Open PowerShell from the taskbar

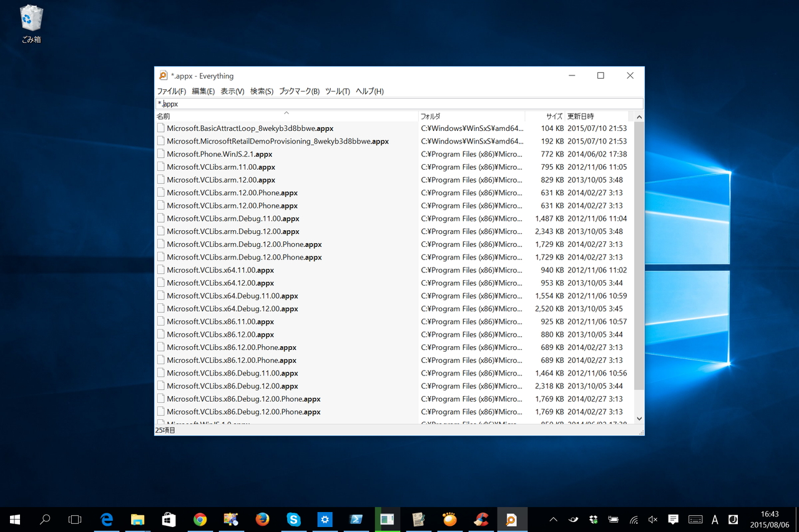pyautogui.click(x=356, y=520)
